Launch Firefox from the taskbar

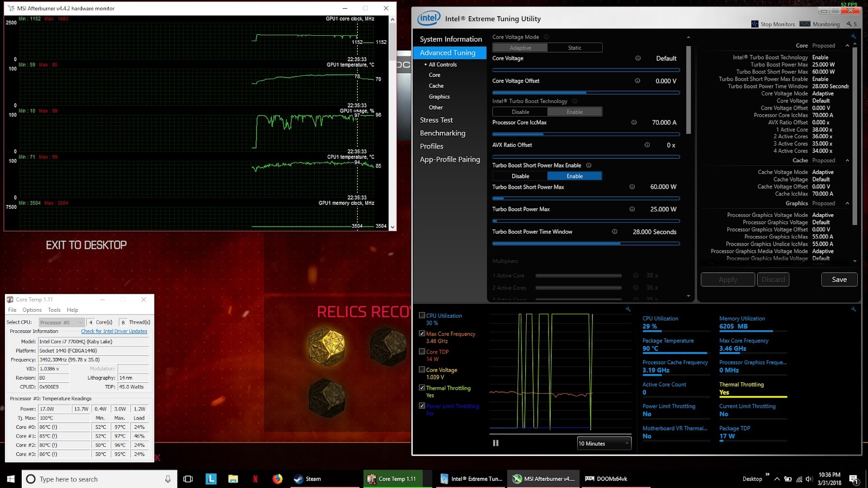(277, 479)
